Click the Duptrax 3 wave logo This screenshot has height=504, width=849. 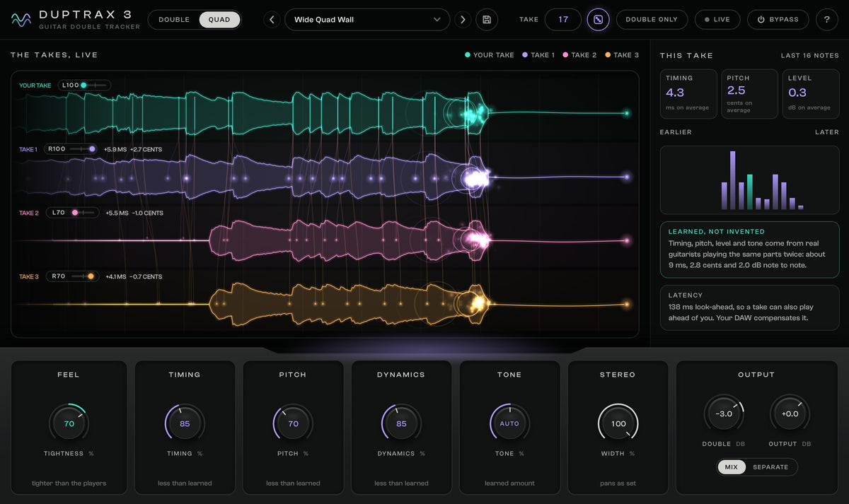(x=21, y=20)
